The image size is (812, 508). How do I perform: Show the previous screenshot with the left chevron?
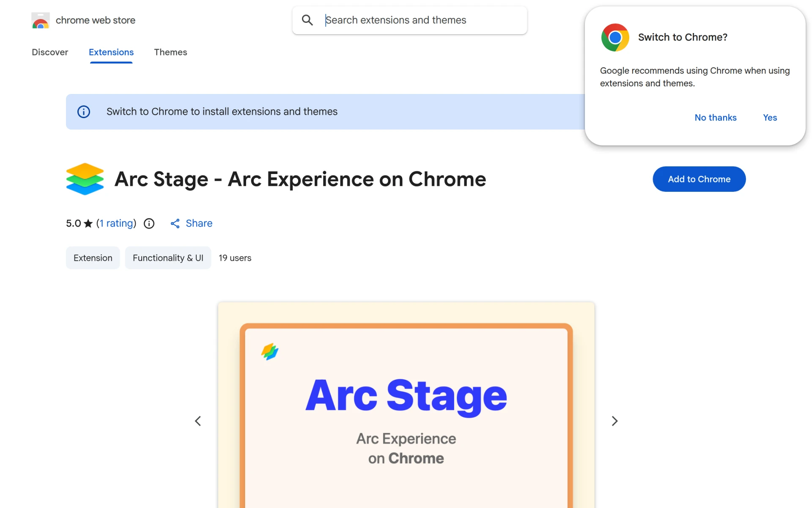(198, 421)
